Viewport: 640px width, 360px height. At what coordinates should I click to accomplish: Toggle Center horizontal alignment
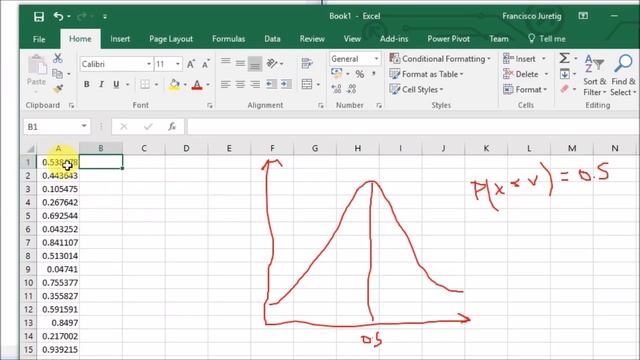click(240, 84)
